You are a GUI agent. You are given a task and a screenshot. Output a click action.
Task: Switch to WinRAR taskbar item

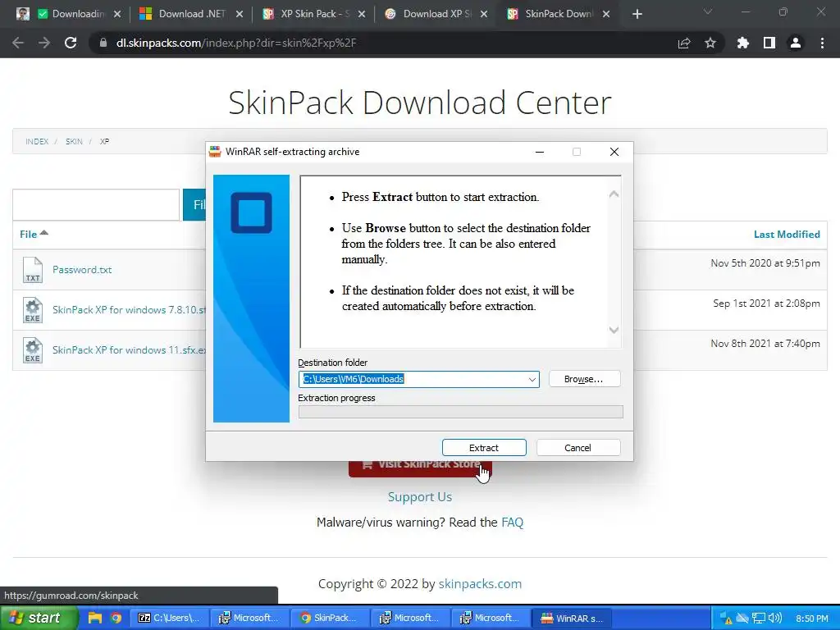pos(571,618)
